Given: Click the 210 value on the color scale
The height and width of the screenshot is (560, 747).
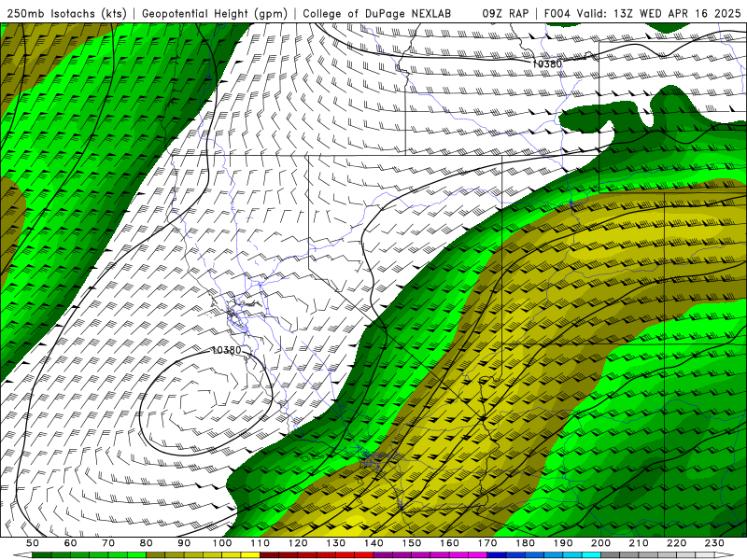Looking at the screenshot, I should [639, 543].
